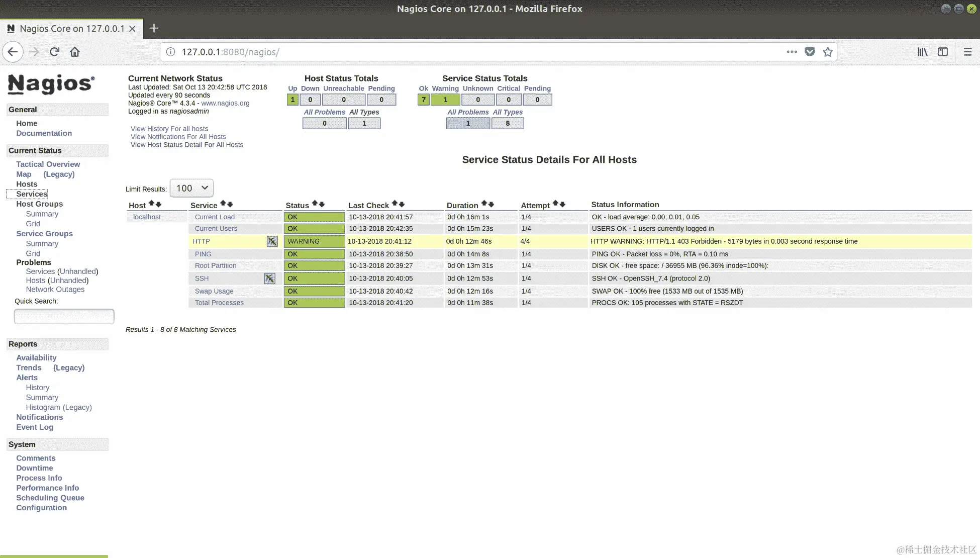Click notifications-disabled icon on HTTP service row
The height and width of the screenshot is (558, 980).
pos(272,241)
